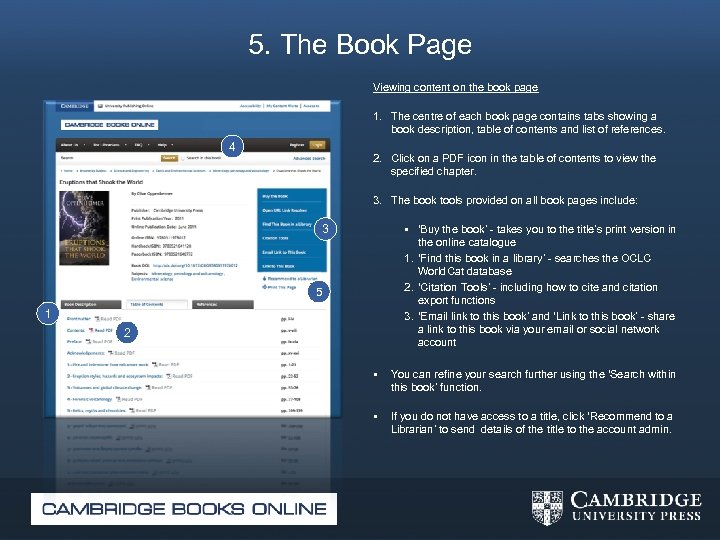
Task: Click the Home breadcrumb link
Action: 68,171
